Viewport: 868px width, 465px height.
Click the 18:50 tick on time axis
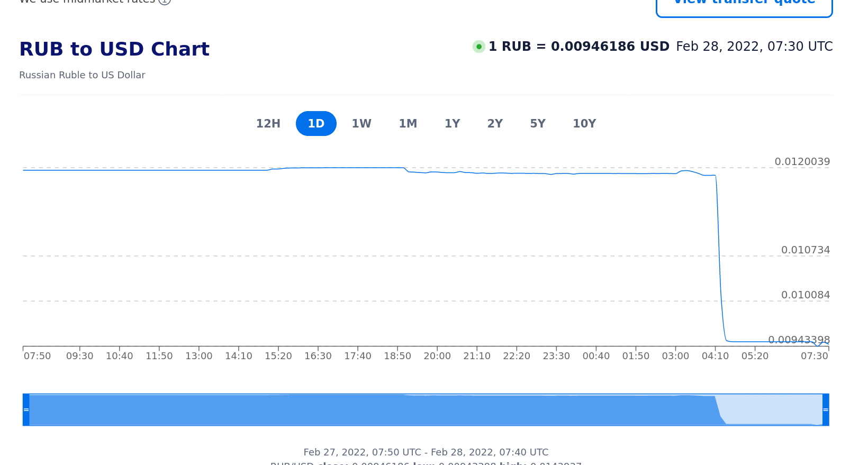397,356
